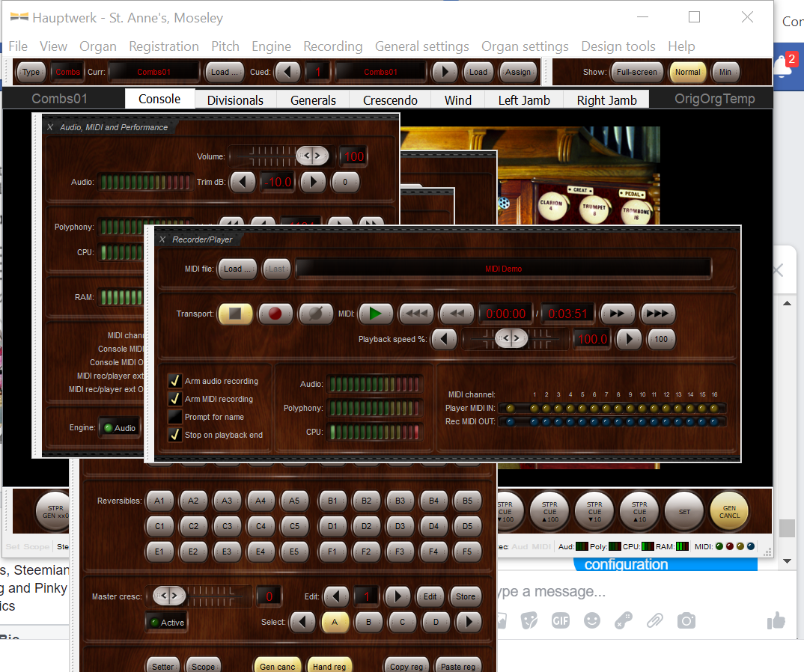The height and width of the screenshot is (672, 804).
Task: Pull the Clarion 4 stop knob
Action: (551, 205)
